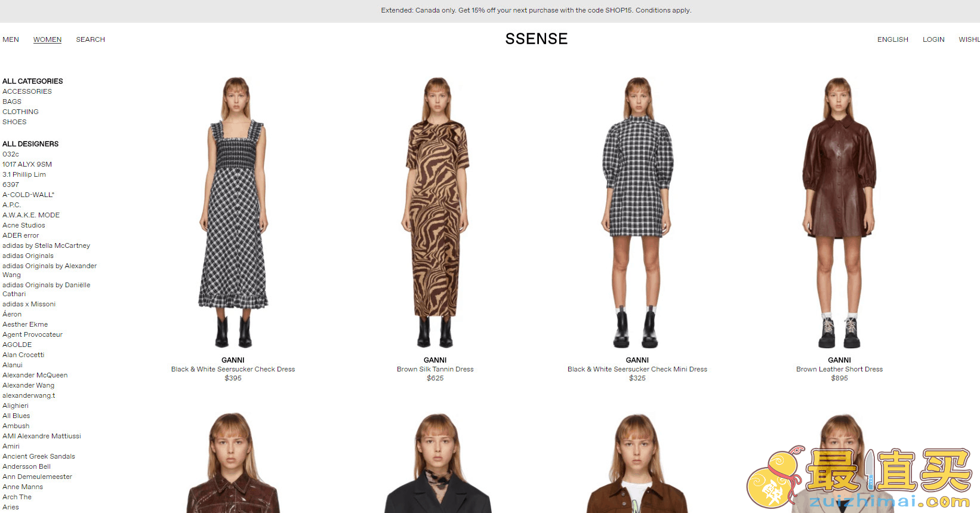Image resolution: width=980 pixels, height=513 pixels.
Task: Click Black & White Seersucker Check Mini Dress title
Action: point(637,369)
